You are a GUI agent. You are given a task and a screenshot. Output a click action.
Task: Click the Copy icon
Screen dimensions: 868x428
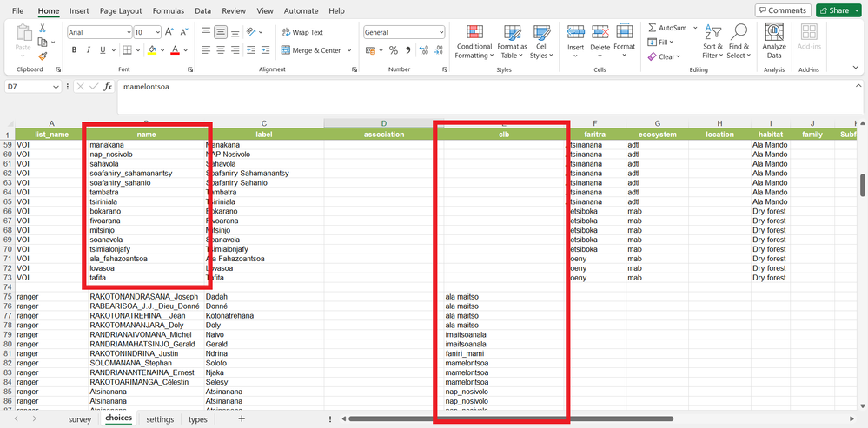tap(43, 42)
